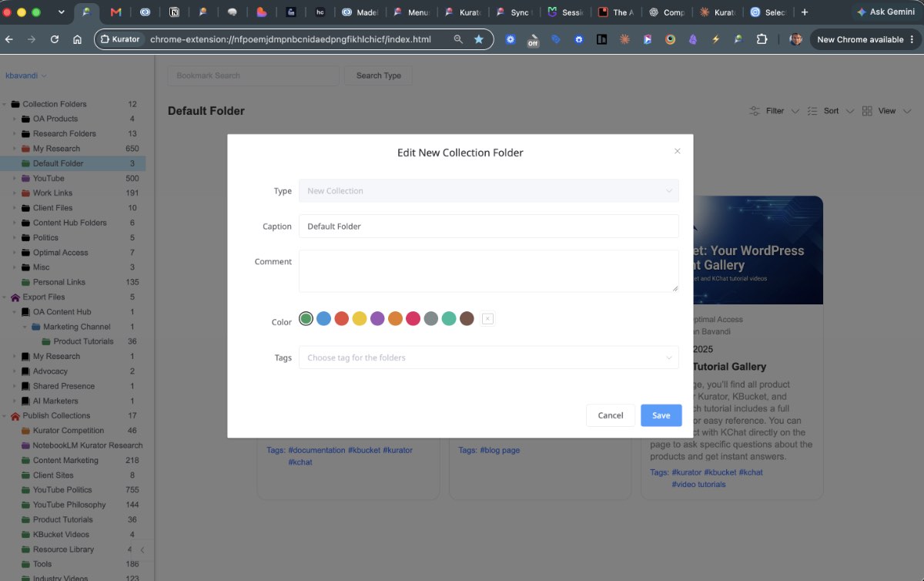Collapse the Publish Collections section
This screenshot has height=581, width=924.
point(5,415)
